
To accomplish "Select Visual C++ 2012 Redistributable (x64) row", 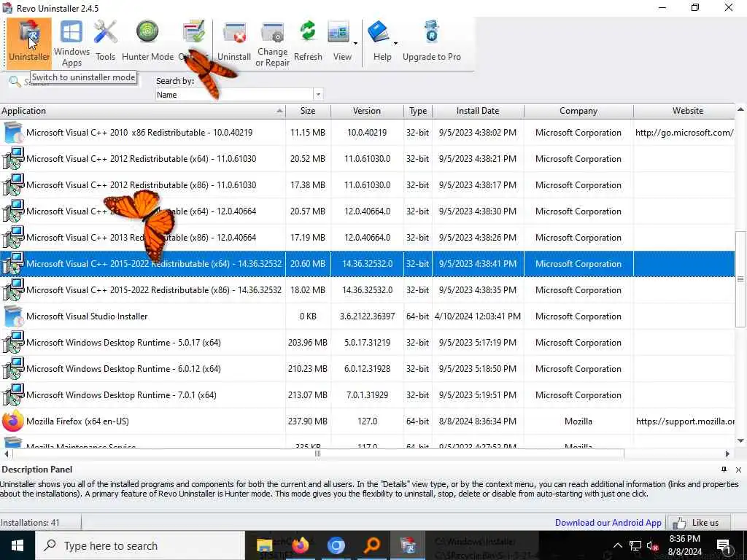I will click(x=368, y=158).
